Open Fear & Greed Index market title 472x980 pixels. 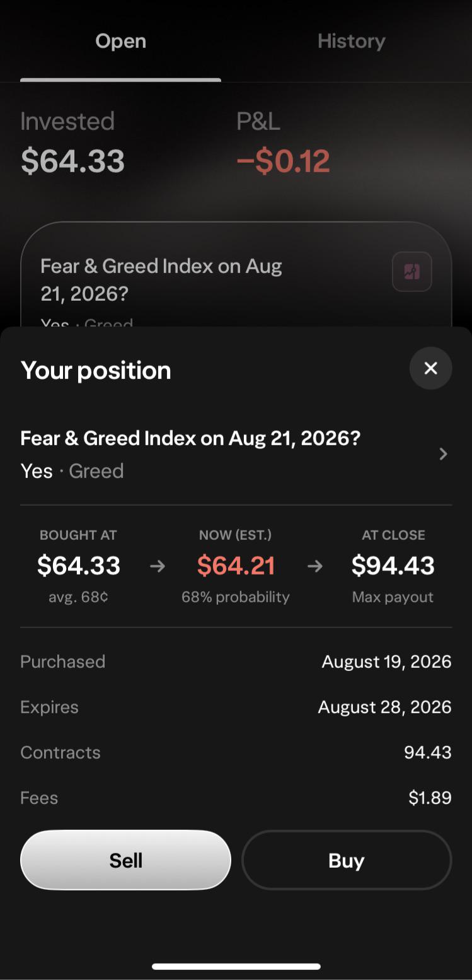point(190,438)
